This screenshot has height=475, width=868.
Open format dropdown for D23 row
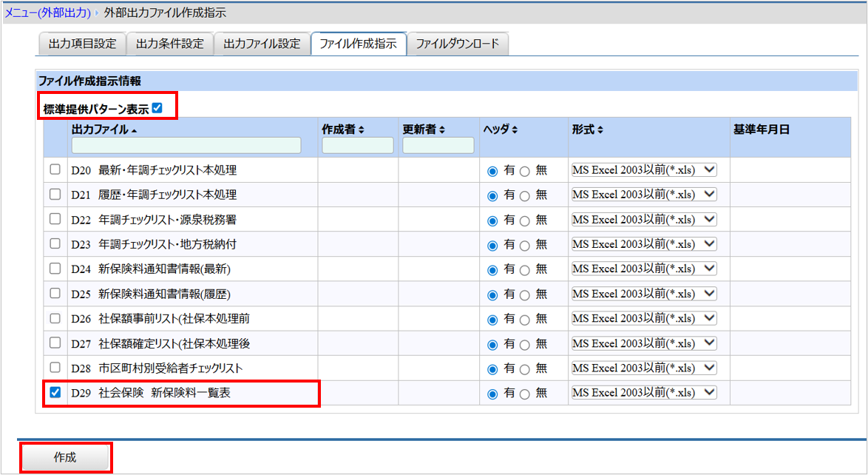click(x=644, y=244)
